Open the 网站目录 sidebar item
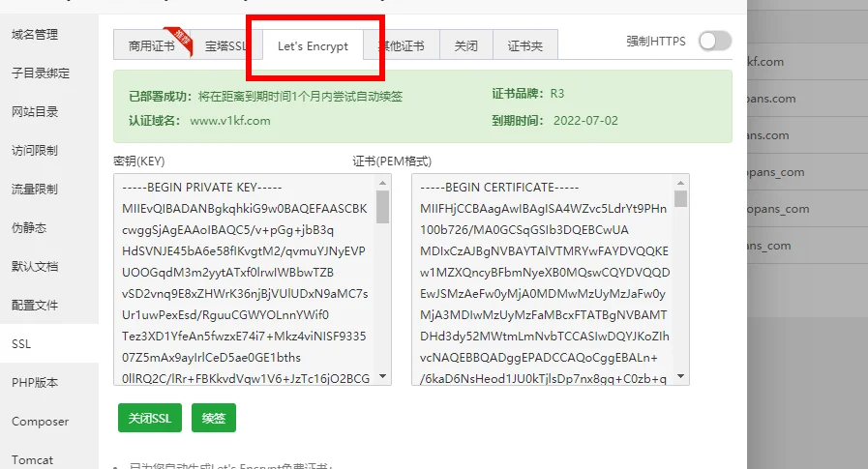The width and height of the screenshot is (868, 469). [35, 112]
